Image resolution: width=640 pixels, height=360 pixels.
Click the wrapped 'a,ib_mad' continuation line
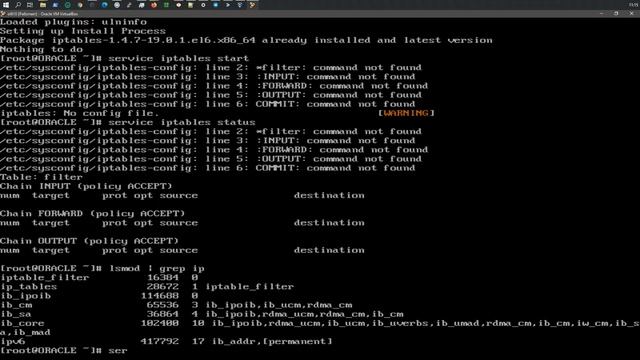[25, 333]
